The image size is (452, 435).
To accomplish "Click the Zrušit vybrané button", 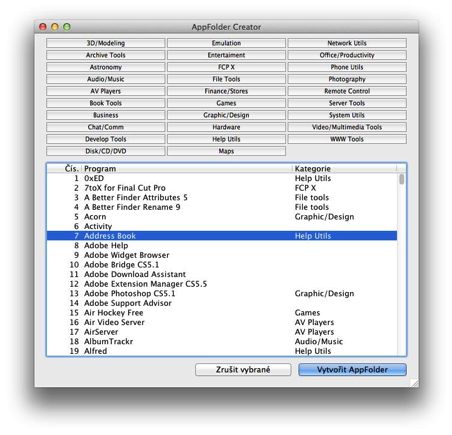I will 243,369.
